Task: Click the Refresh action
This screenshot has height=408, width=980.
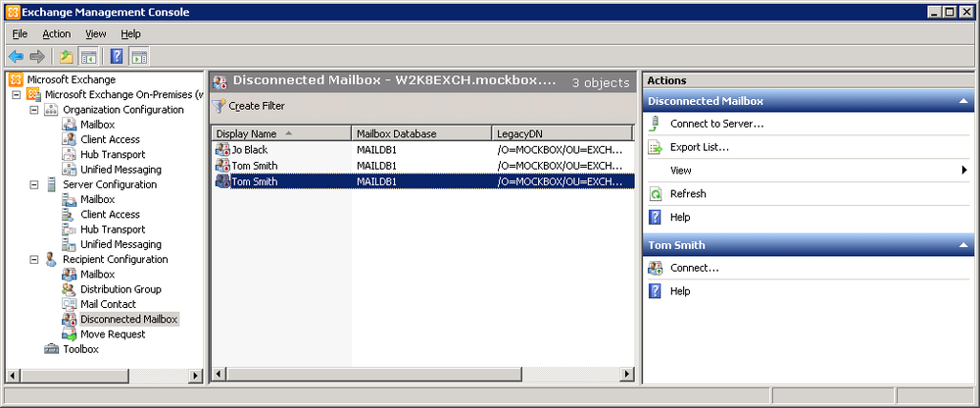Action: tap(688, 194)
